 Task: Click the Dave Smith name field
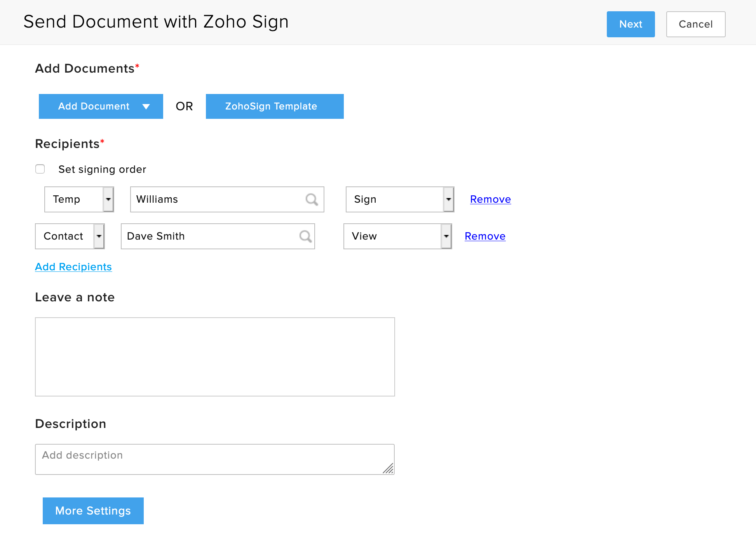tap(210, 236)
